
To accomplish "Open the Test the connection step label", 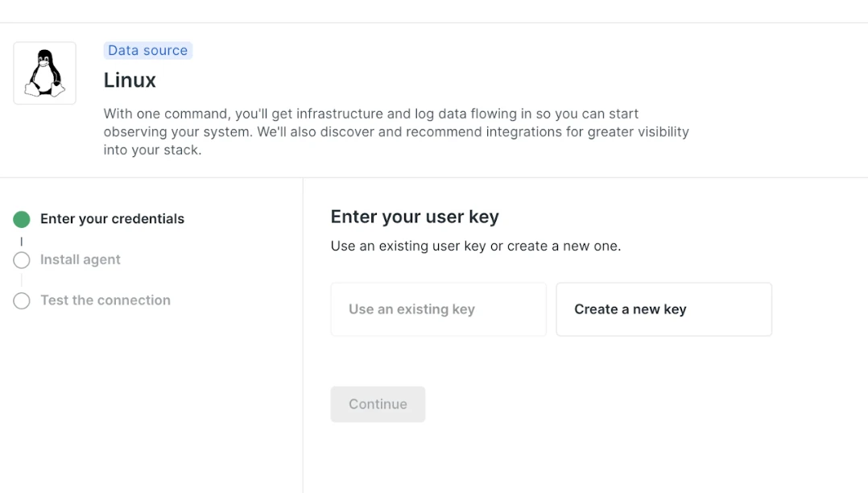I will point(105,300).
